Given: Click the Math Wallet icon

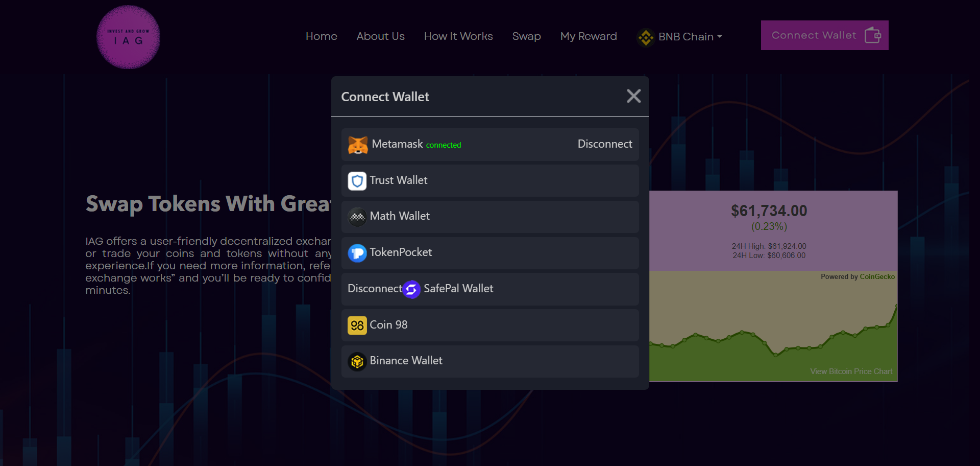Looking at the screenshot, I should (x=357, y=217).
